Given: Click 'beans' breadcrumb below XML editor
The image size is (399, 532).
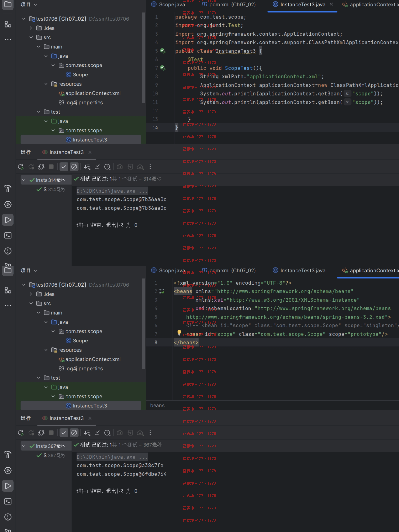Looking at the screenshot, I should click(157, 405).
